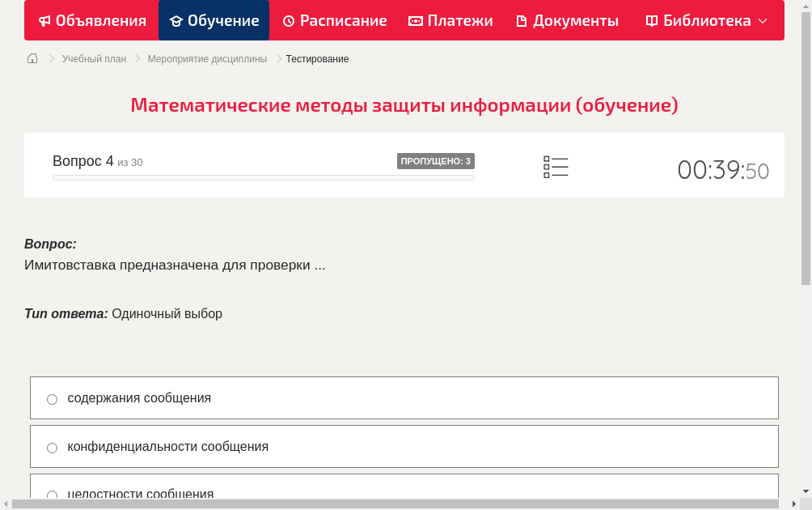
Task: Open the Платежи section in the navigation
Action: [450, 20]
